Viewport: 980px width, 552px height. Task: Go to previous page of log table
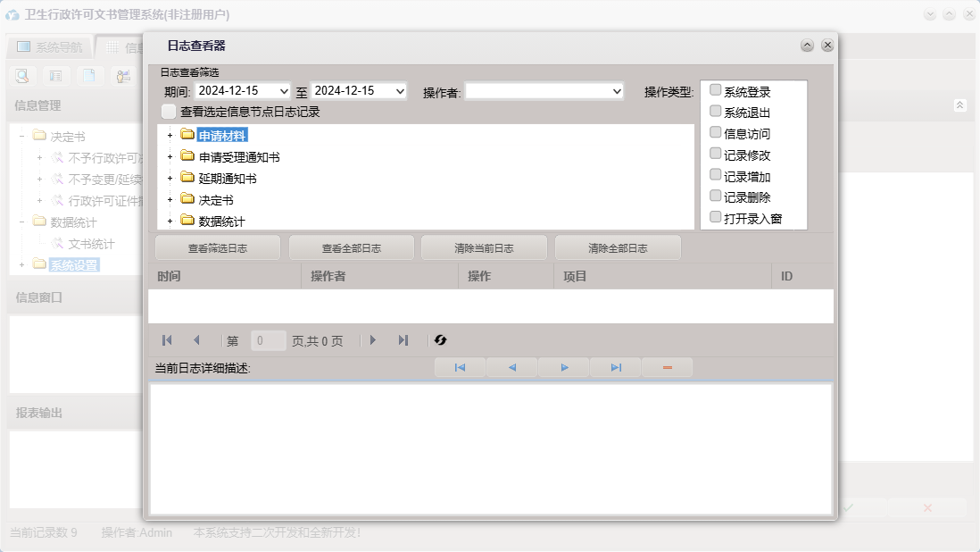[197, 340]
